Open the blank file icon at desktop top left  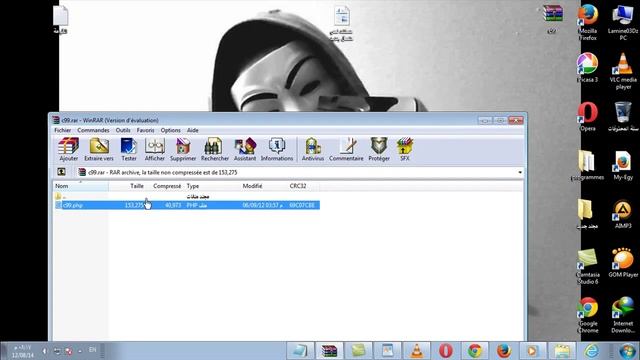(60, 20)
